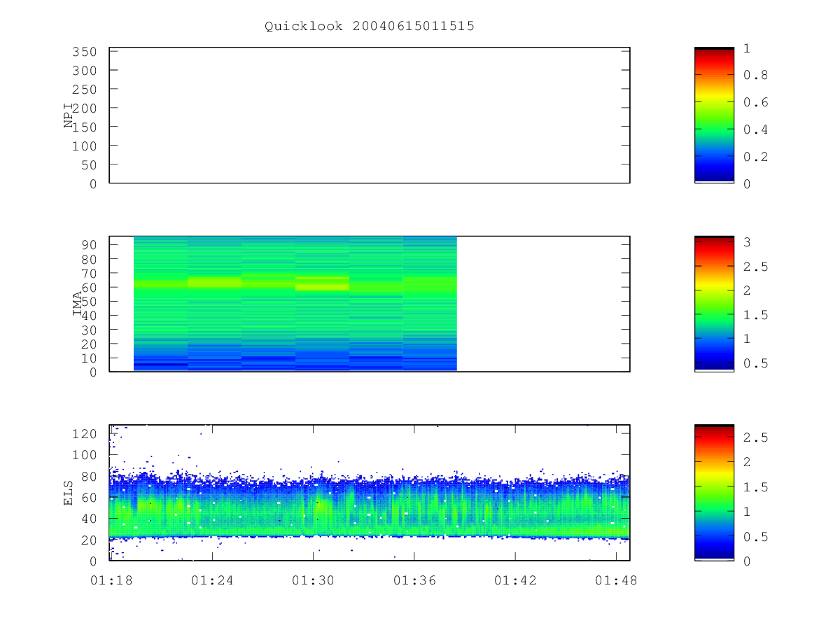Click the 0.6 label on NPI colorbar
Screen dimensions: 840x630
click(755, 102)
